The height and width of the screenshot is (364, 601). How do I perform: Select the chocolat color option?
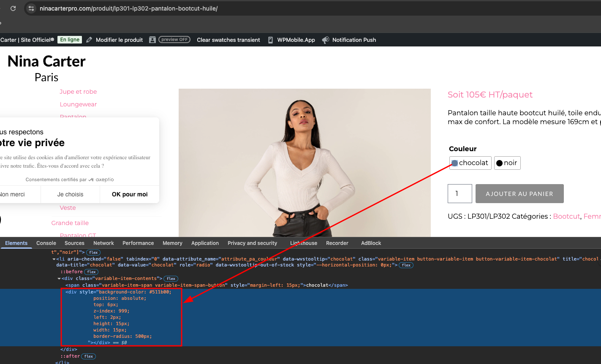470,163
